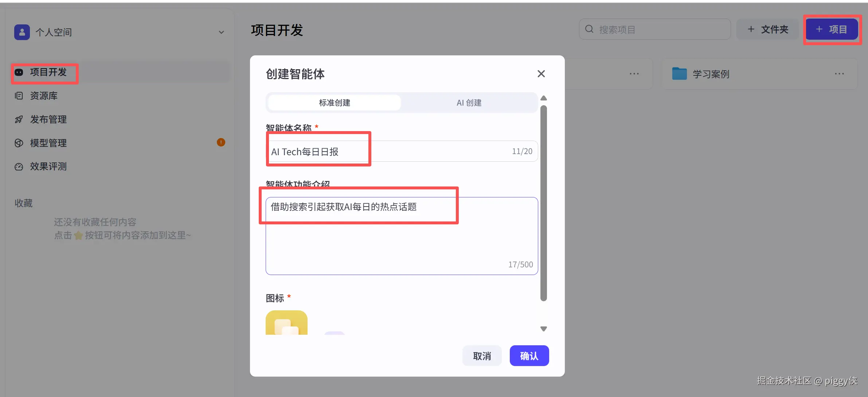Screen dimensions: 868x397
Task: Open 效果评测 evaluation page
Action: (48, 166)
